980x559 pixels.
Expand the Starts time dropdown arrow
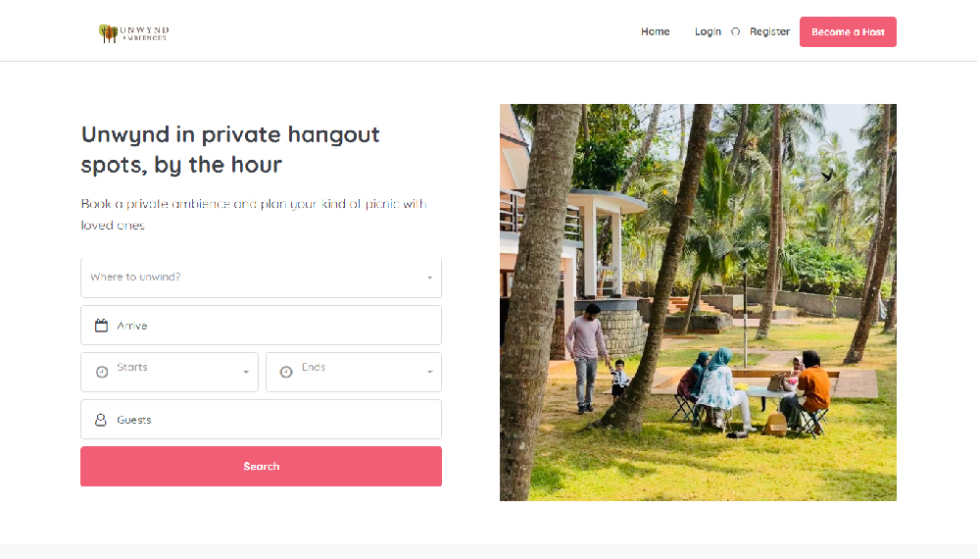tap(245, 373)
